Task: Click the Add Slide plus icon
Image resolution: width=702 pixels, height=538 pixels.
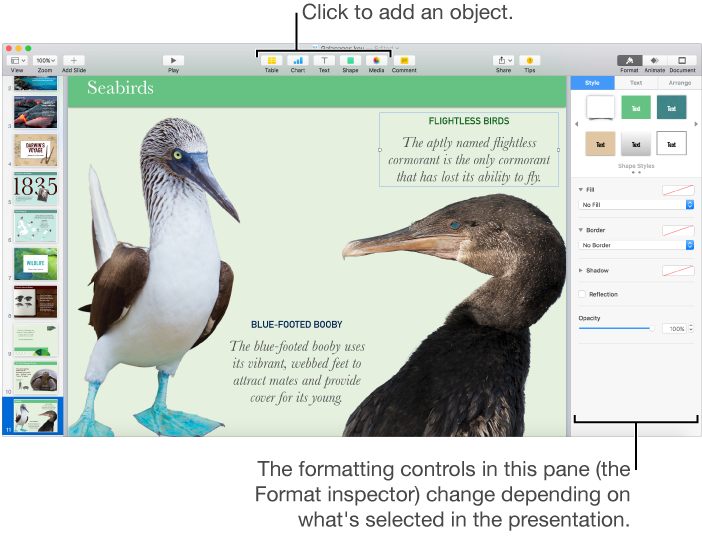Action: click(74, 60)
